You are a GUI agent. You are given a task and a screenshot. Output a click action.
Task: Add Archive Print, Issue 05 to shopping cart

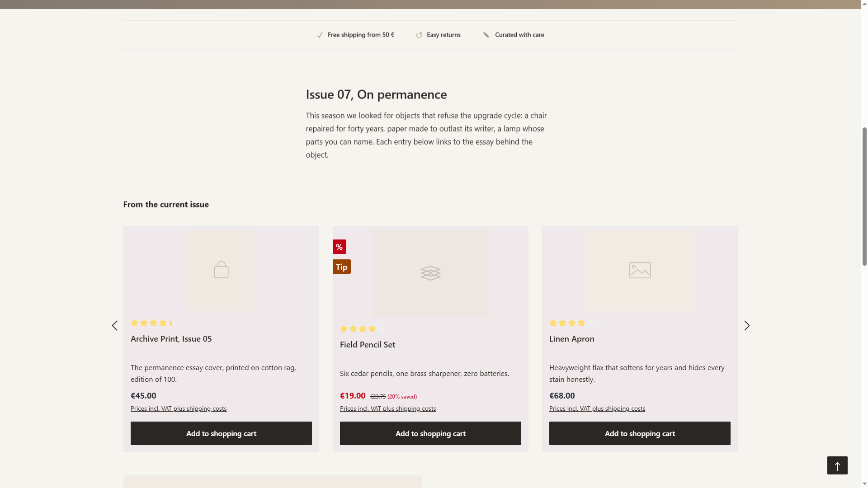[221, 433]
